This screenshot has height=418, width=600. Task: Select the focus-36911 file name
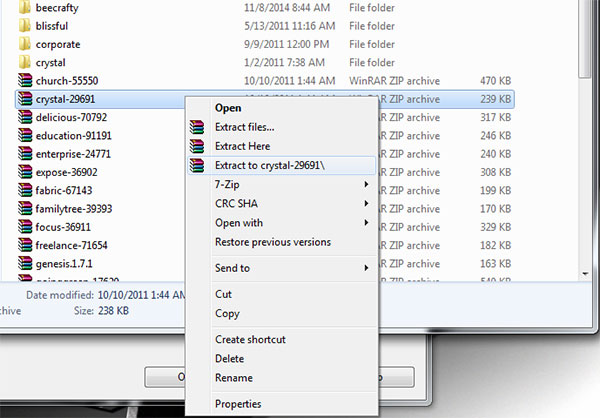[63, 227]
